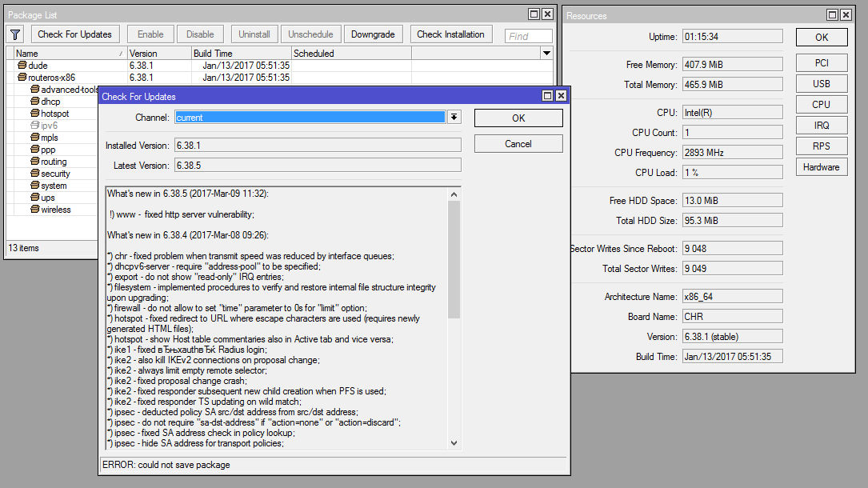The width and height of the screenshot is (868, 488).
Task: Click the Downgrade button
Action: [373, 34]
